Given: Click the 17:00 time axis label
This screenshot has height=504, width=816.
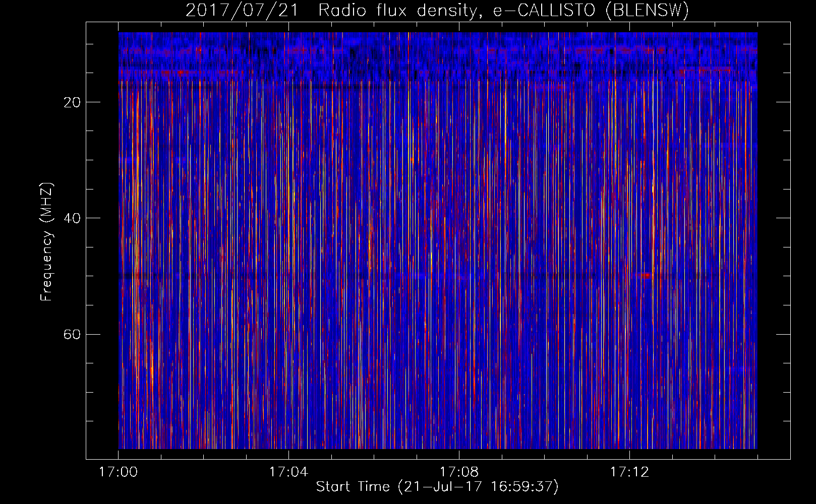Looking at the screenshot, I should coord(119,472).
